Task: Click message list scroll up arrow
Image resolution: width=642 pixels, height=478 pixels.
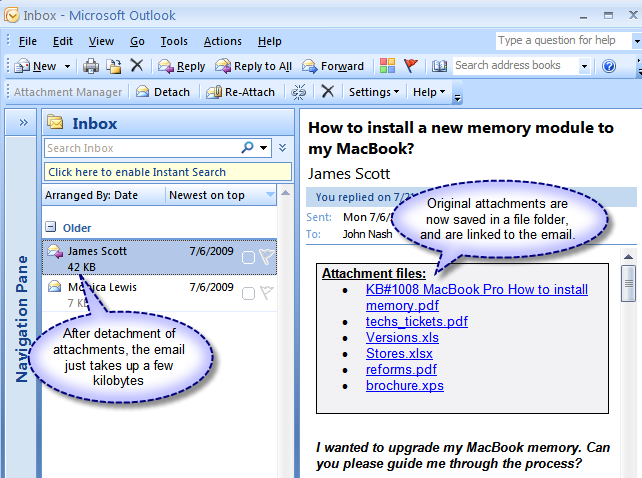Action: (286, 193)
